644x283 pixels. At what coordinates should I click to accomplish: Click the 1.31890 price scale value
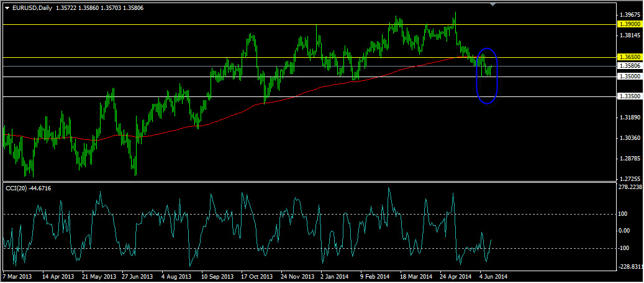632,117
